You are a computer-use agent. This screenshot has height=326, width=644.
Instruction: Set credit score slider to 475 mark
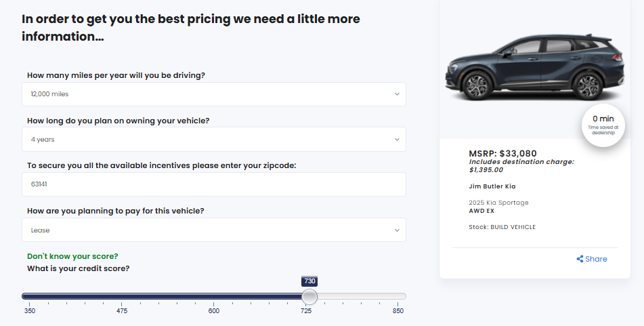(122, 296)
